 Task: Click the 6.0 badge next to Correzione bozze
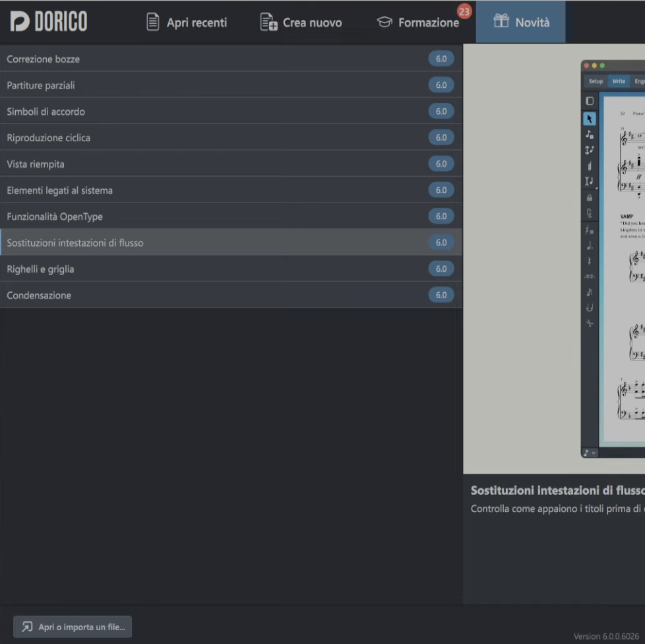point(441,59)
